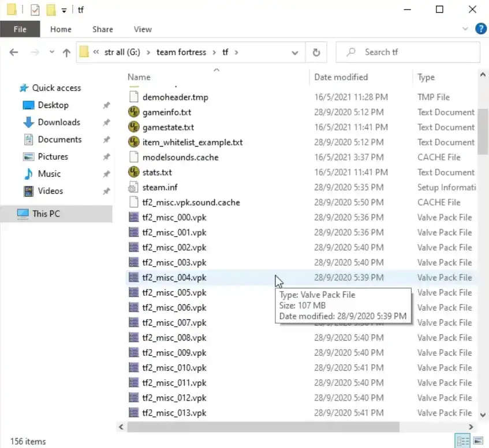Unpin Music from Quick access
Screen dimensions: 489x448
[x=106, y=174]
